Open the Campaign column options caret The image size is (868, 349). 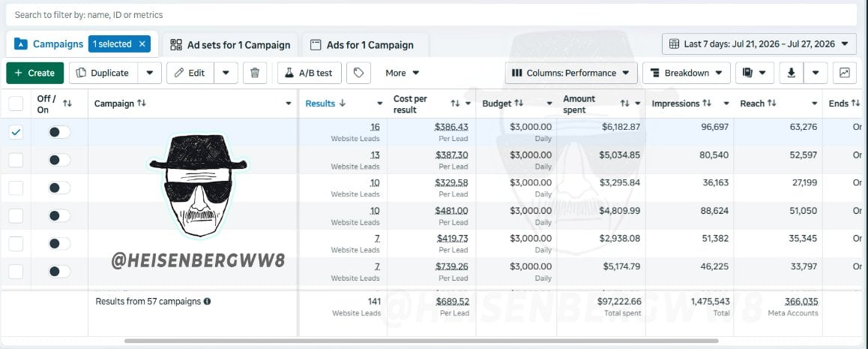pyautogui.click(x=289, y=104)
